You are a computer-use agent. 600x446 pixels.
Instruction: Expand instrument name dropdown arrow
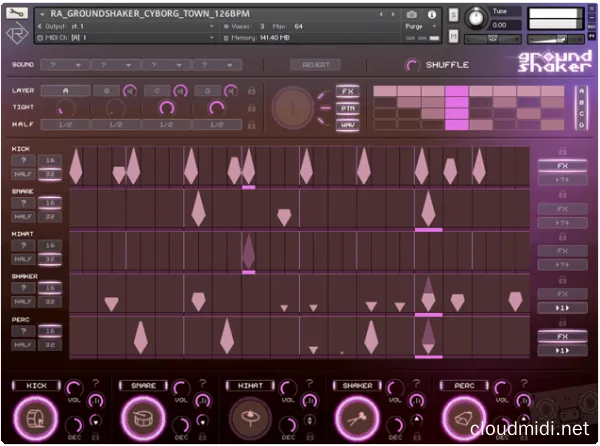pyautogui.click(x=42, y=14)
